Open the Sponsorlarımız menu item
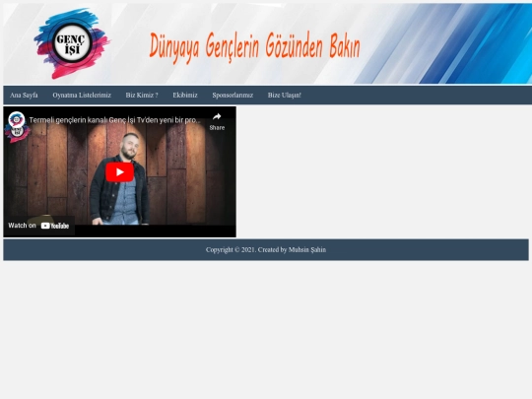 [233, 96]
